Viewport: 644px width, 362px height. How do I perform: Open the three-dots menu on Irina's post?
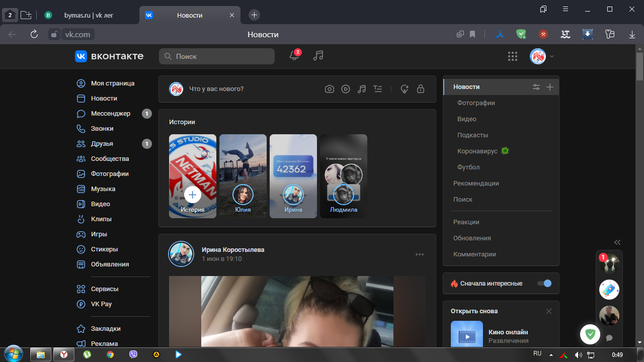pos(420,254)
